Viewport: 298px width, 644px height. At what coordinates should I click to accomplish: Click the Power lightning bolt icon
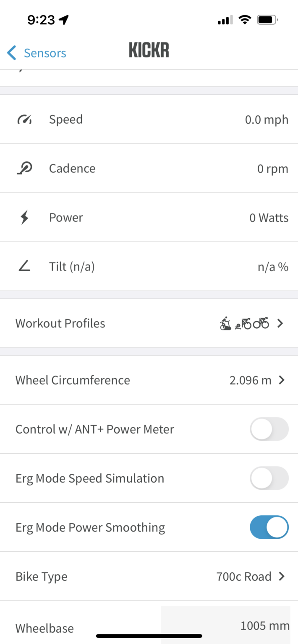[24, 217]
